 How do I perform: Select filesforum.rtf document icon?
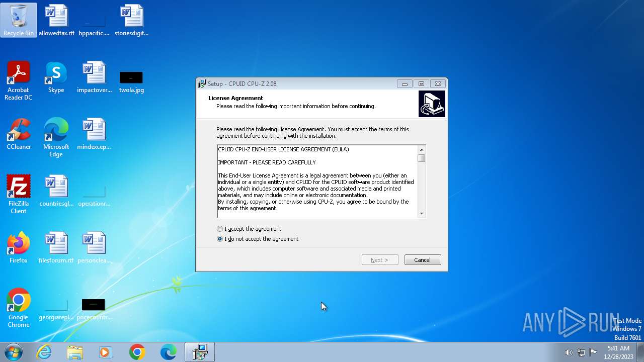[x=56, y=248]
